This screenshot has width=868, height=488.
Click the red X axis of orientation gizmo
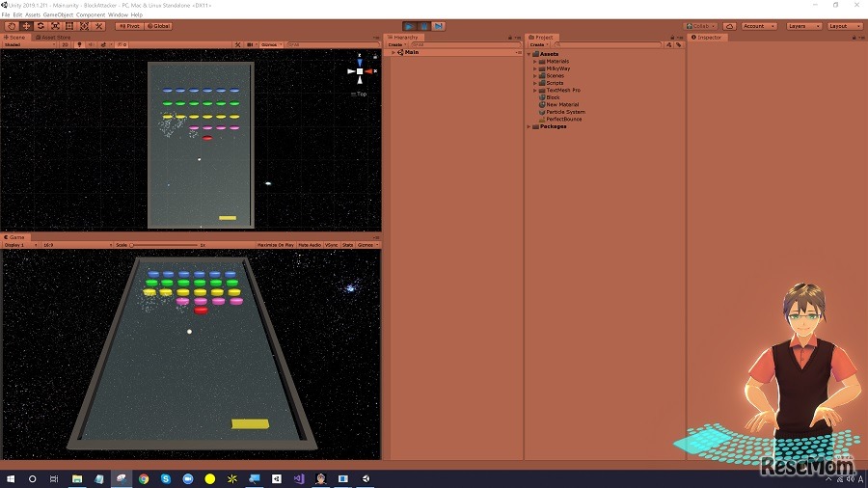[369, 71]
